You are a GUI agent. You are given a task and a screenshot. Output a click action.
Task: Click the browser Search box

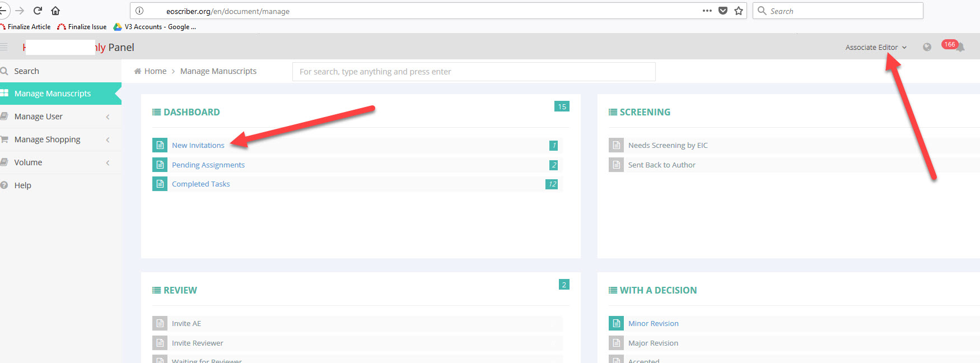[x=838, y=11]
